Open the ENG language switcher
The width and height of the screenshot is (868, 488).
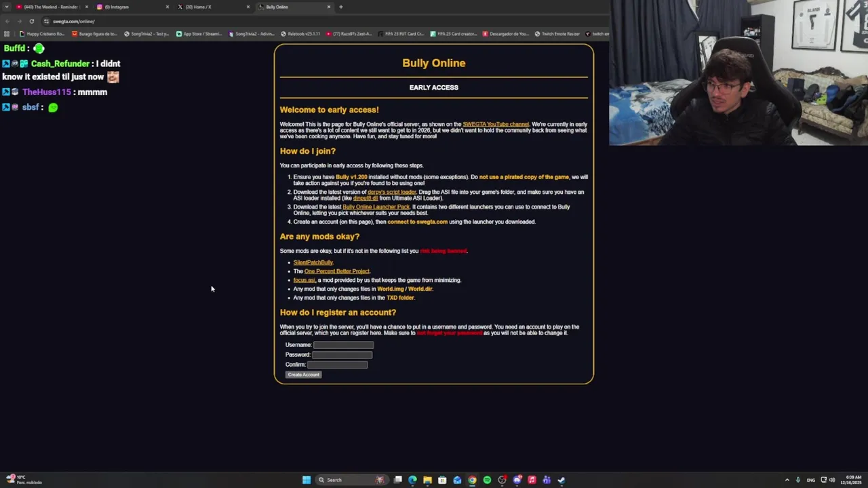point(811,480)
